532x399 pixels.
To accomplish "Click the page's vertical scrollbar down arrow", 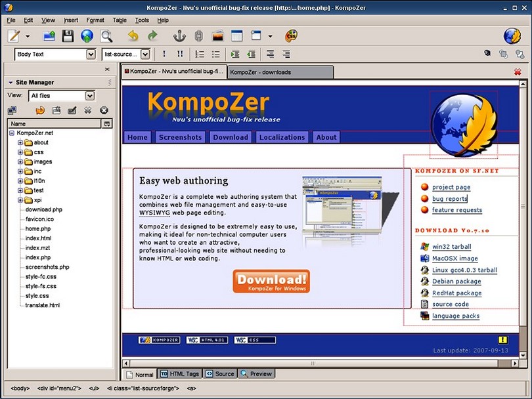I will [x=523, y=355].
